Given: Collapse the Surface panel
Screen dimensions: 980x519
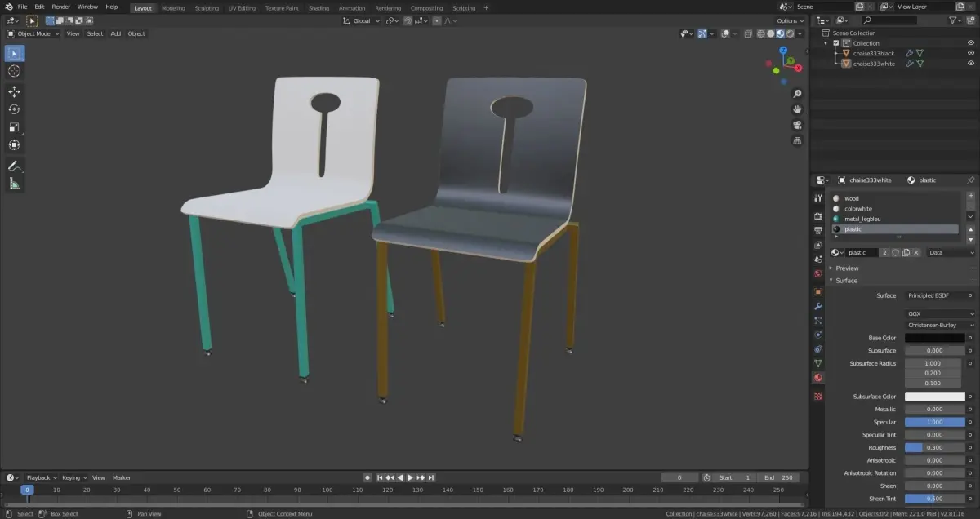Looking at the screenshot, I should click(x=846, y=281).
